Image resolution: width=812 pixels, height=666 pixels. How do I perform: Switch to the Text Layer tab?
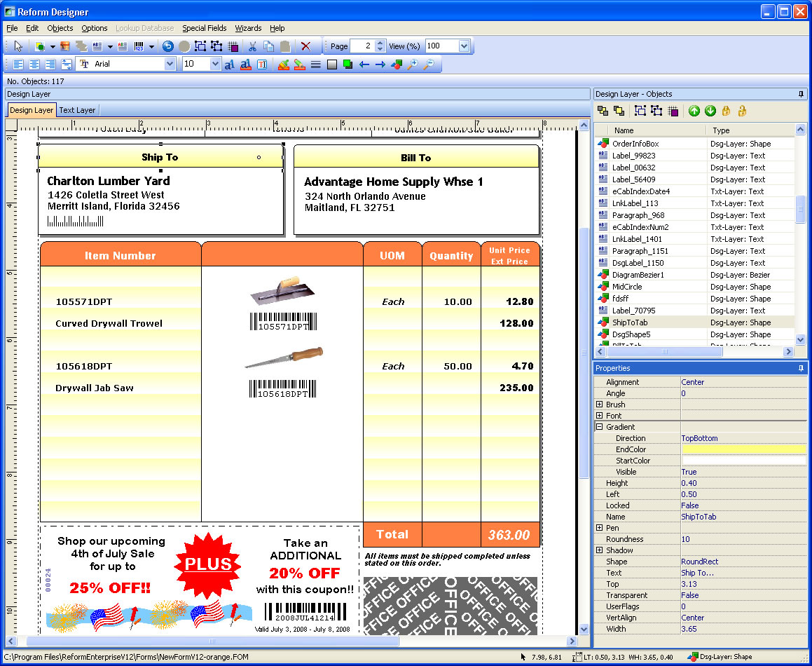click(x=77, y=110)
